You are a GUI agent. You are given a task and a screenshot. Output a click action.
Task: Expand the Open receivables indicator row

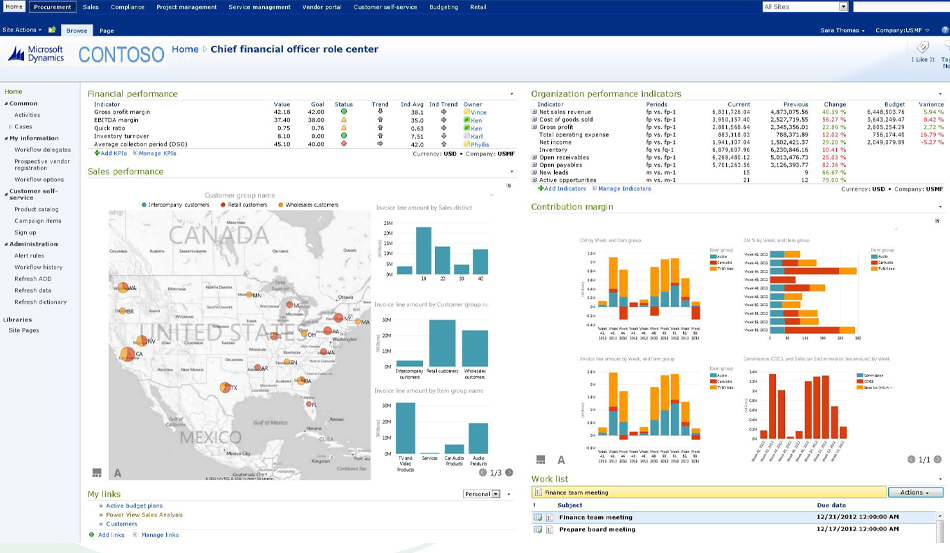pyautogui.click(x=534, y=157)
